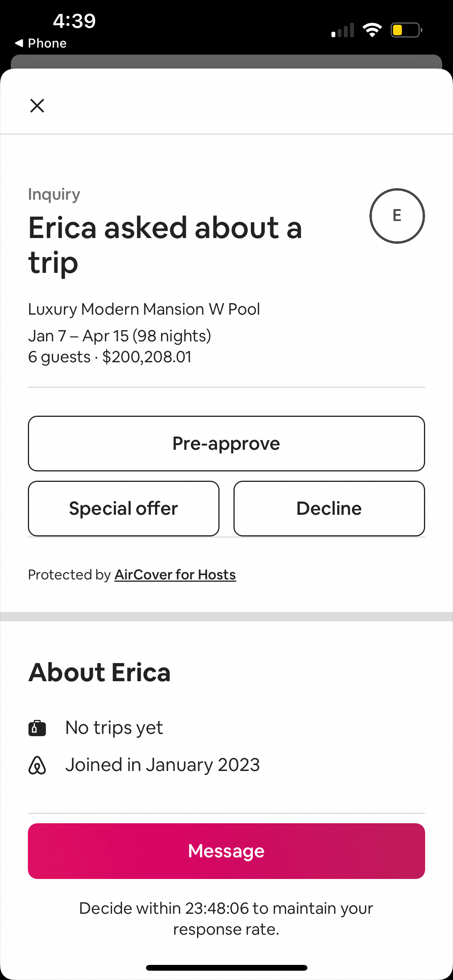
Task: Tap the Luxury Modern Mansion W Pool listing name
Action: click(x=144, y=309)
